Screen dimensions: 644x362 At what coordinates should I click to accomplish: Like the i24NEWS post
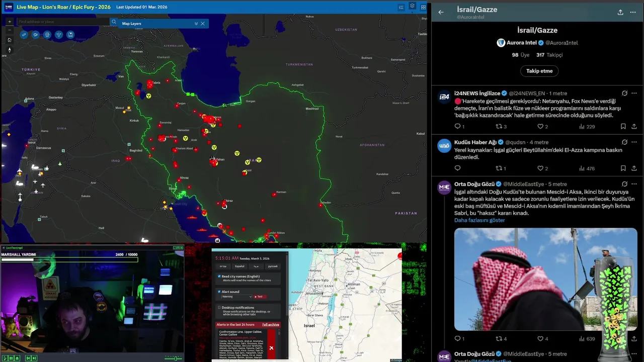pos(540,127)
